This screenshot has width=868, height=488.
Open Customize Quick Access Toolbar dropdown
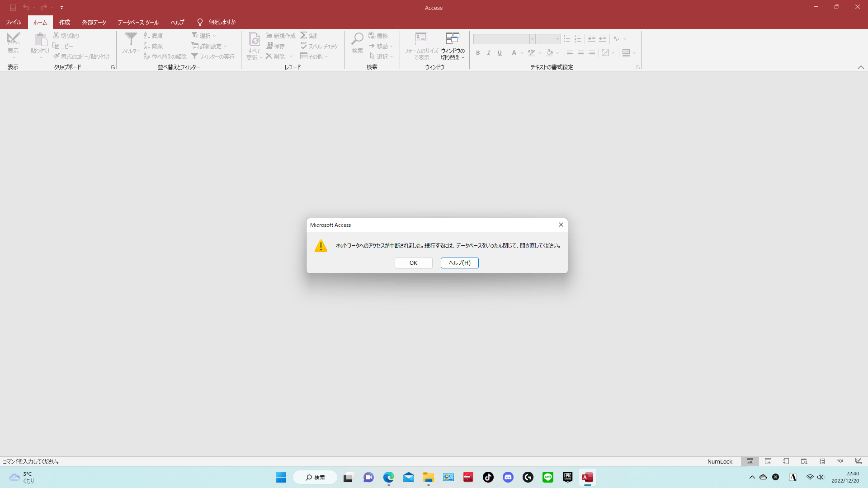click(x=61, y=8)
